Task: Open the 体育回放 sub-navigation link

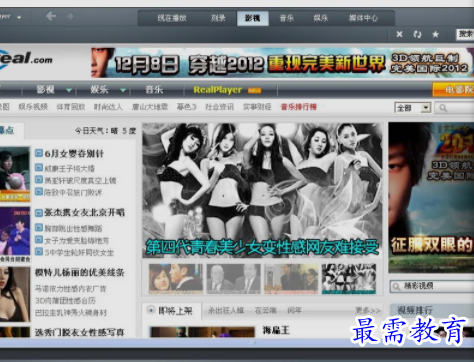Action: click(x=71, y=107)
